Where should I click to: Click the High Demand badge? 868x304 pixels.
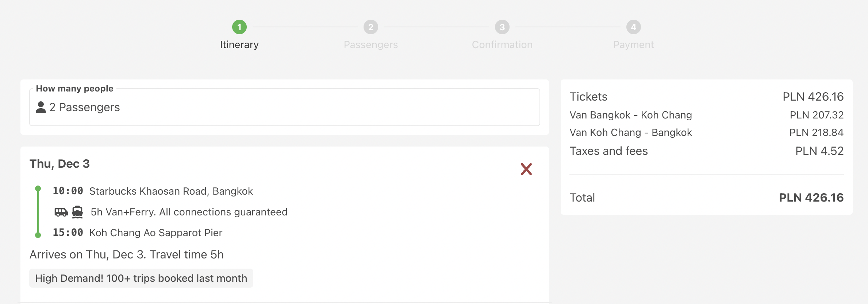click(141, 278)
